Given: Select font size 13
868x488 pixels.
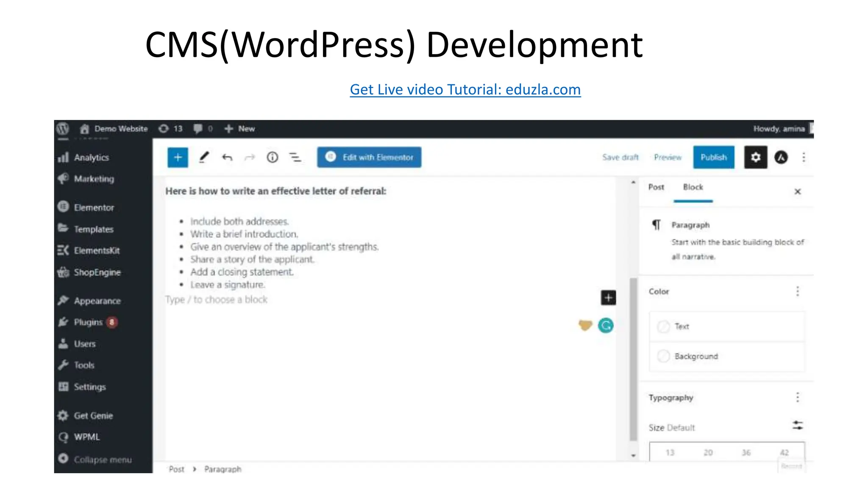Looking at the screenshot, I should click(670, 453).
